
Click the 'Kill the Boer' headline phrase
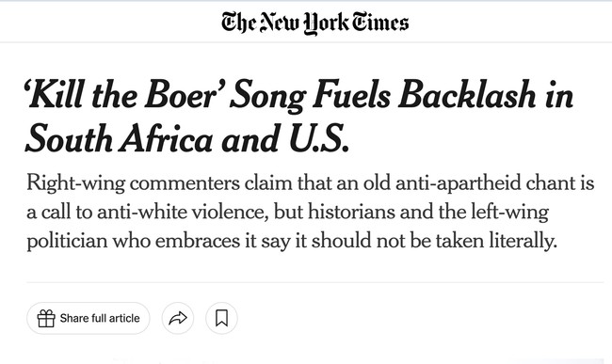point(123,94)
